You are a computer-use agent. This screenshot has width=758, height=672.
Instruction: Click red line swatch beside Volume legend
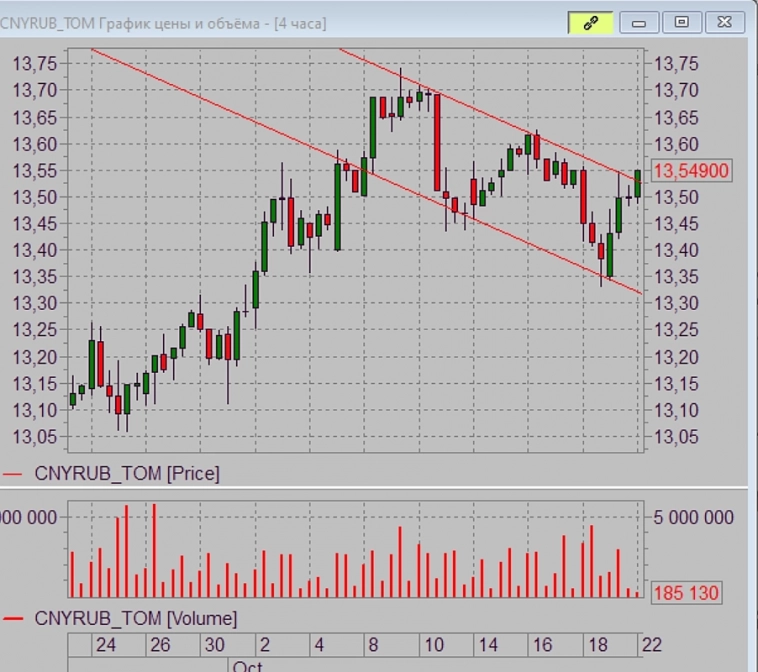[13, 619]
